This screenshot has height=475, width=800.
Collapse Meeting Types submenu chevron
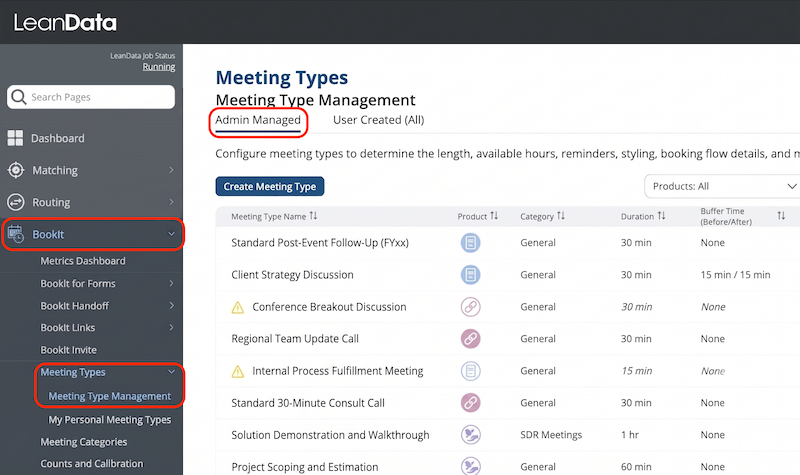(171, 372)
